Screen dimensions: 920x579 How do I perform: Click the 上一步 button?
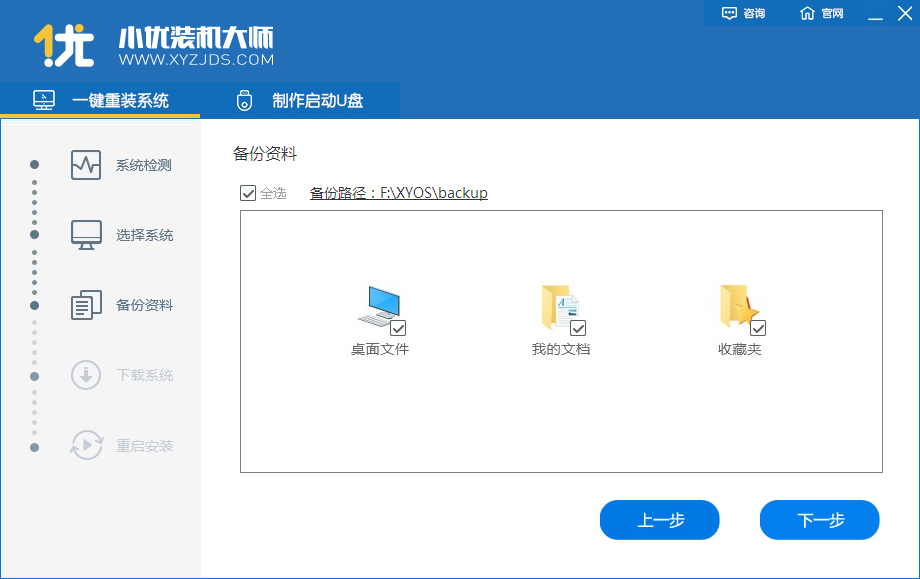coord(659,520)
